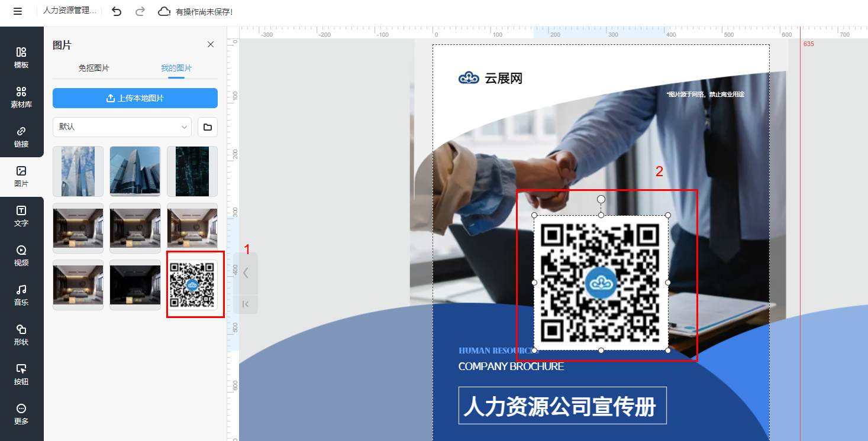The image size is (868, 441).
Task: Open the 视频 video panel
Action: tap(21, 256)
